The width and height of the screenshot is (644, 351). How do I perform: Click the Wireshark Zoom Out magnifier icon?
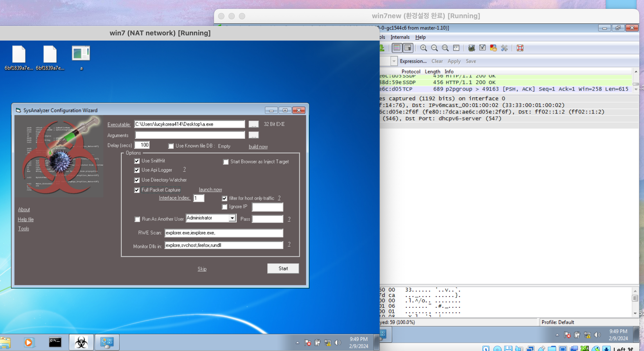point(434,48)
